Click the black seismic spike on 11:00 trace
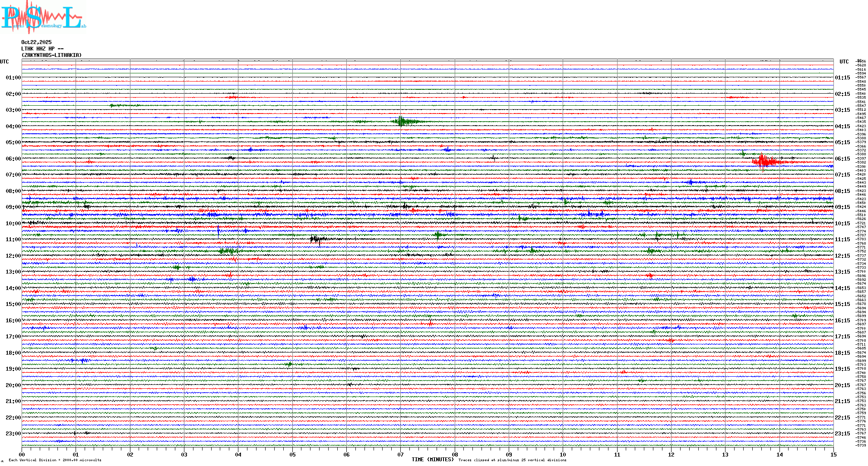Image resolution: width=868 pixels, height=466 pixels. coord(315,239)
